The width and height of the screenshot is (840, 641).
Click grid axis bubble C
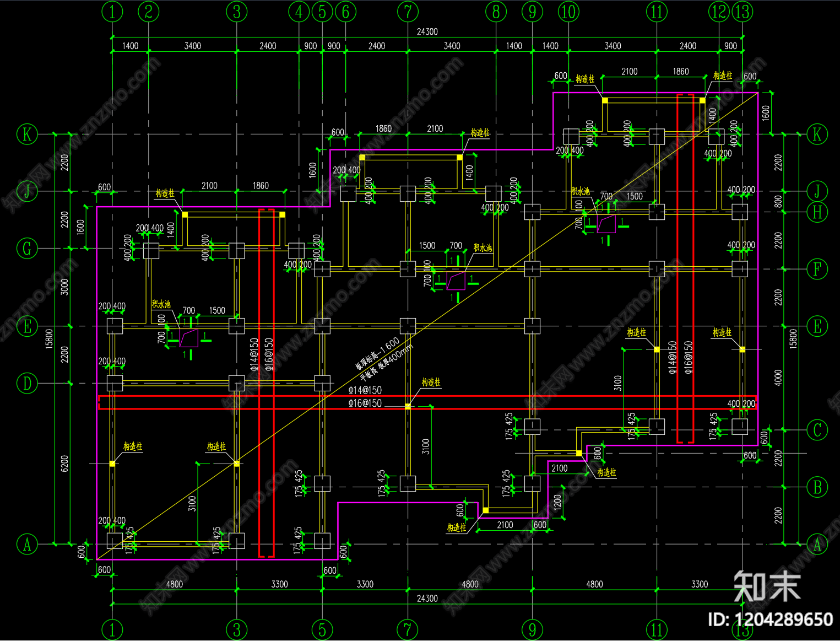[817, 430]
